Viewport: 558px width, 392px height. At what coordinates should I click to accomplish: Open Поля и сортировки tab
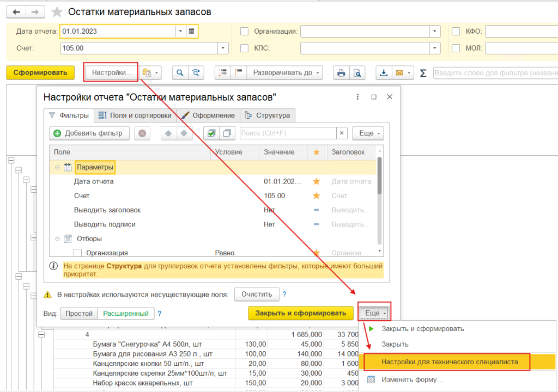tap(135, 115)
